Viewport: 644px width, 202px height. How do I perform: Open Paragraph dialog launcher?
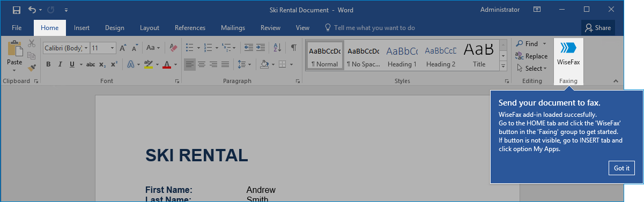[x=298, y=81]
